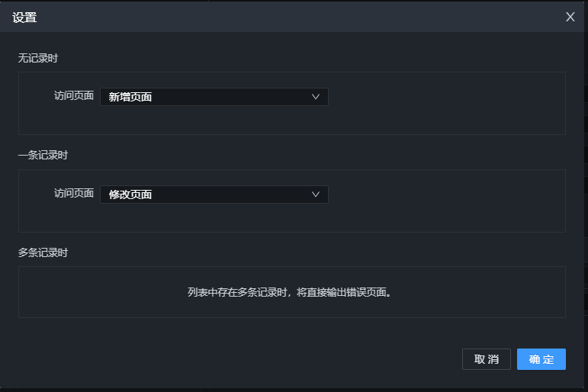The height and width of the screenshot is (392, 588).
Task: Click the selected value text 新增页面
Action: click(x=130, y=97)
